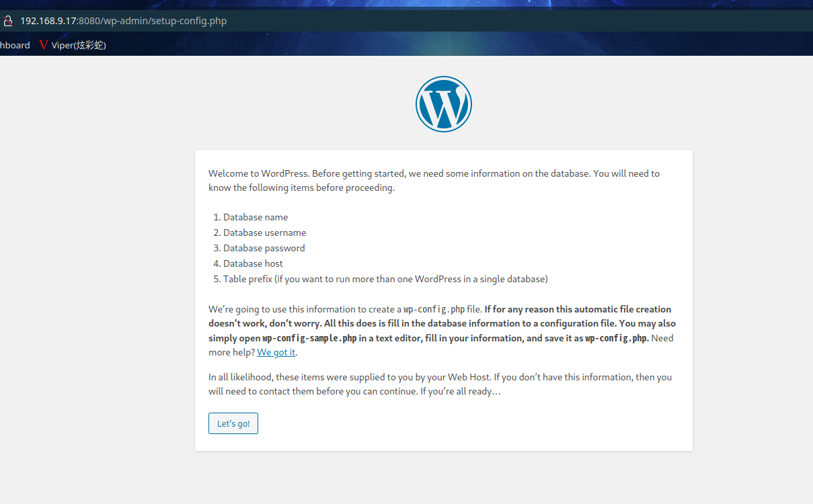The width and height of the screenshot is (813, 504).
Task: Open the Viper bookmark
Action: pyautogui.click(x=73, y=45)
